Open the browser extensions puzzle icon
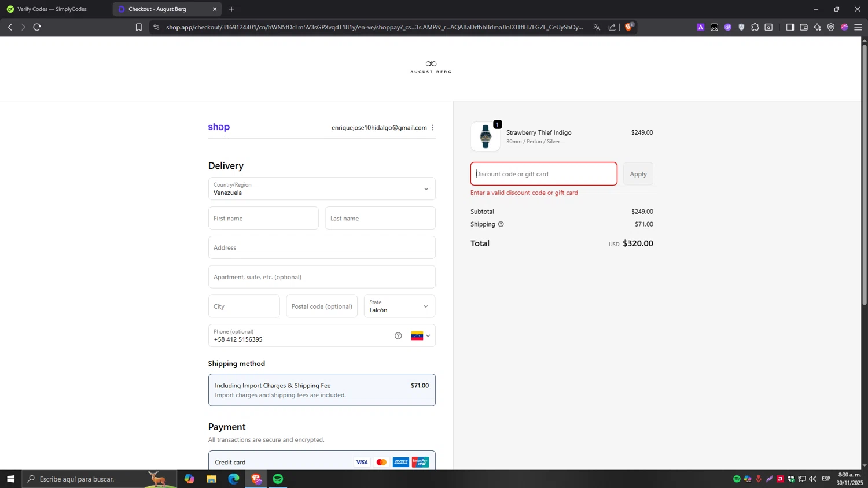 point(755,27)
